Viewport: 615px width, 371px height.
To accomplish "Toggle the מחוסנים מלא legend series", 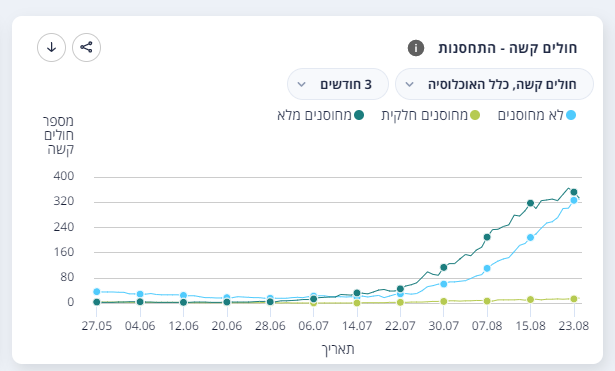I will tap(320, 115).
